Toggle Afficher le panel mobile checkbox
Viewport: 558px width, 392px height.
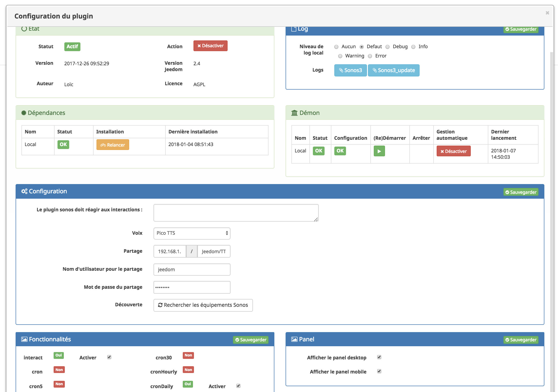tap(379, 371)
